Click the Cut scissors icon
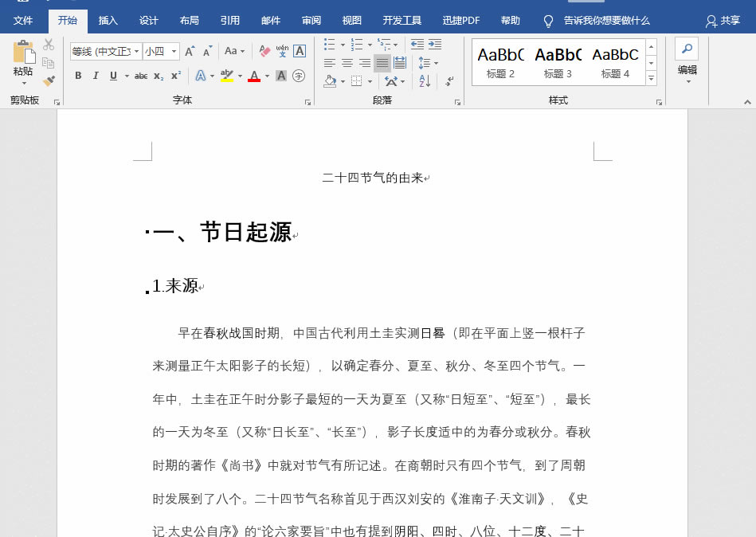This screenshot has width=756, height=537. click(x=49, y=45)
